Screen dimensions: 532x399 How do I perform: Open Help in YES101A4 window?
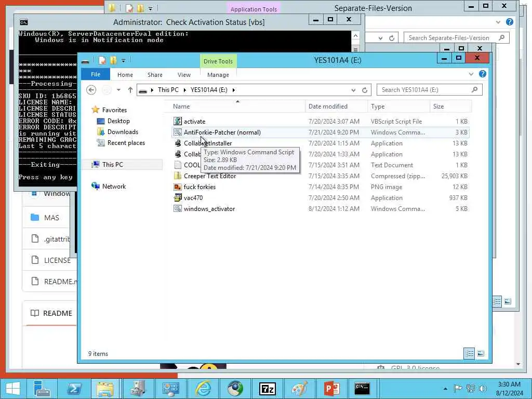(x=483, y=74)
